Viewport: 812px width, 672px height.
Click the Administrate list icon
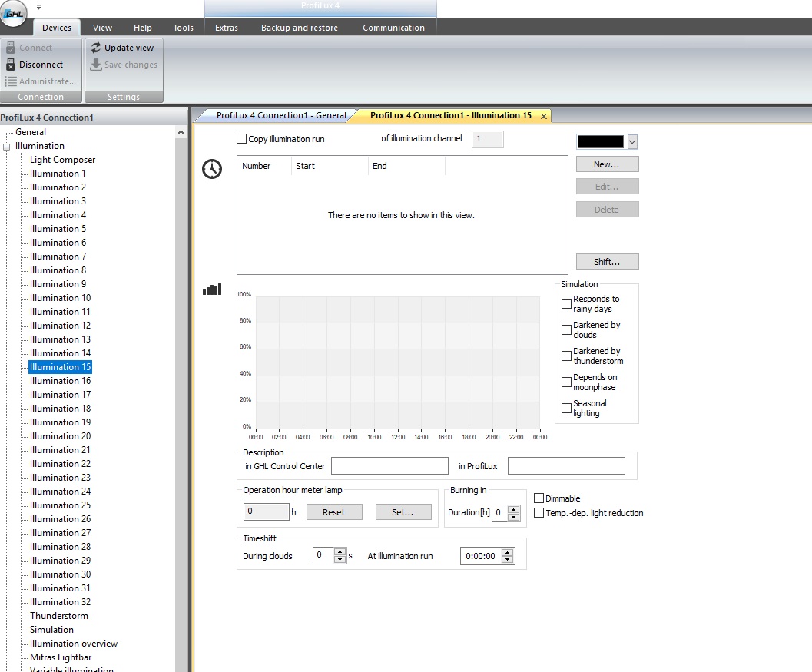(x=10, y=81)
